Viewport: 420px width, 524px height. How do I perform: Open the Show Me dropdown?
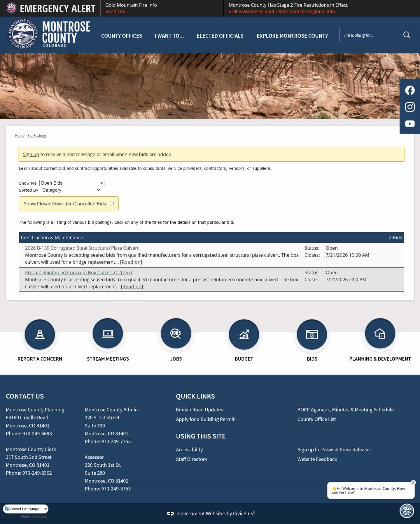72,183
